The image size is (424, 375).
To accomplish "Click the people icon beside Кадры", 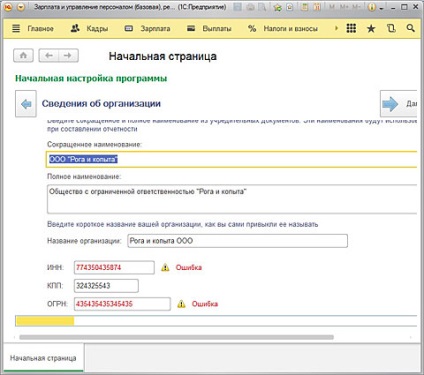I will click(x=75, y=29).
